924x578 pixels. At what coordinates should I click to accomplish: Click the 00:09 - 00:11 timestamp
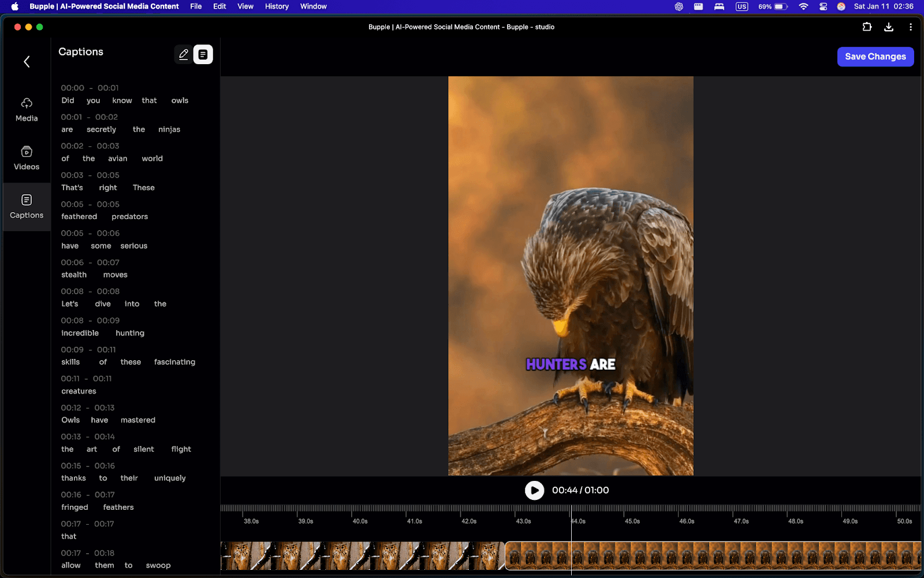coord(88,350)
